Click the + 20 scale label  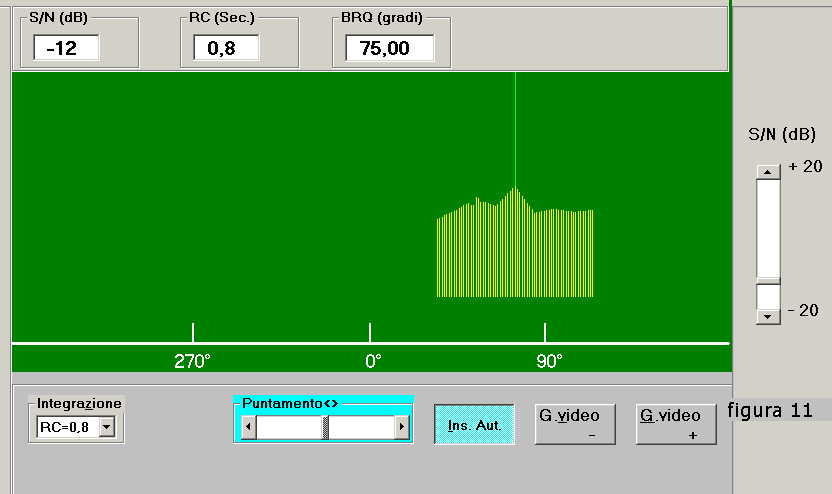[x=805, y=167]
